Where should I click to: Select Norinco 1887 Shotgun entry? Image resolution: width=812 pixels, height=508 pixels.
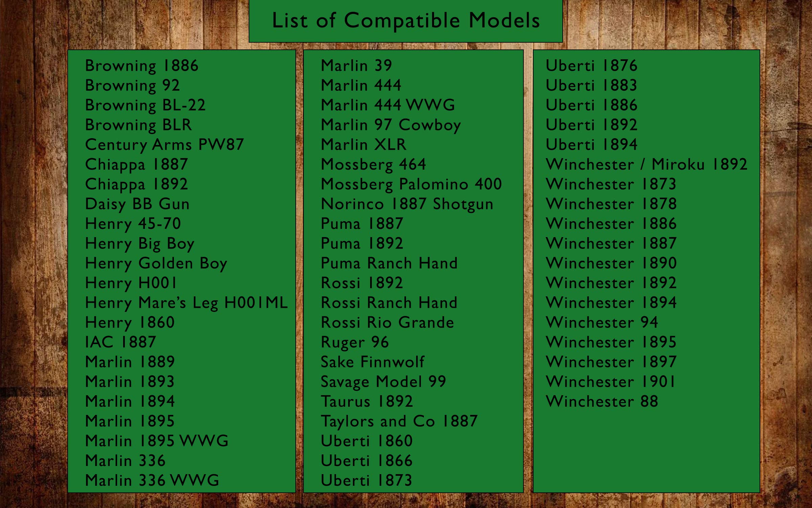click(x=407, y=204)
